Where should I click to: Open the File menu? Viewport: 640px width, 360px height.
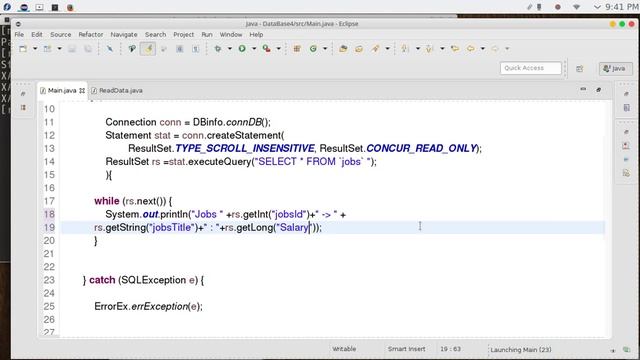coord(19,35)
